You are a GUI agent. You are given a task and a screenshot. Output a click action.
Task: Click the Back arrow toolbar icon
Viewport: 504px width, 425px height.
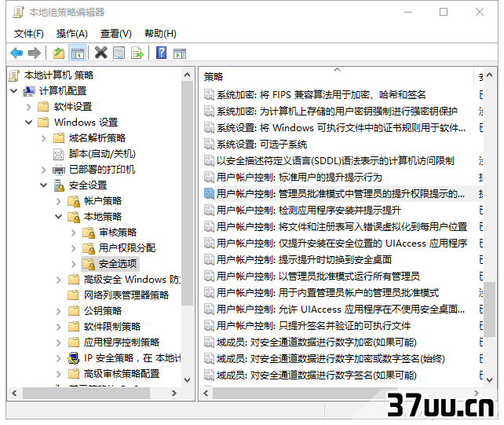(x=16, y=53)
